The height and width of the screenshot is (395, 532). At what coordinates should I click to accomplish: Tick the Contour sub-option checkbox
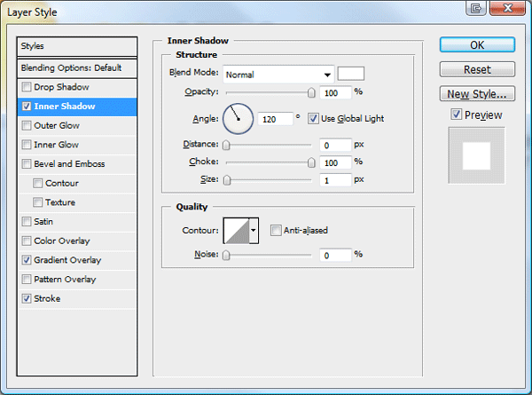point(37,184)
